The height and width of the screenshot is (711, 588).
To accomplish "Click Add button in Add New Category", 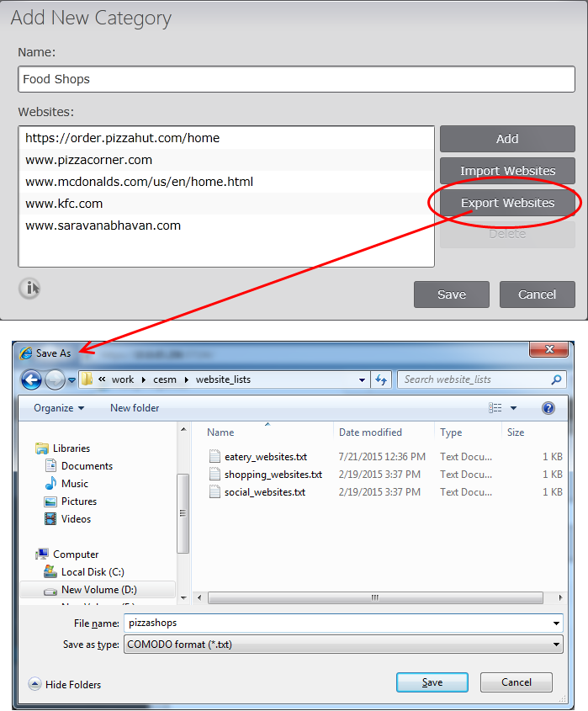I will [507, 139].
